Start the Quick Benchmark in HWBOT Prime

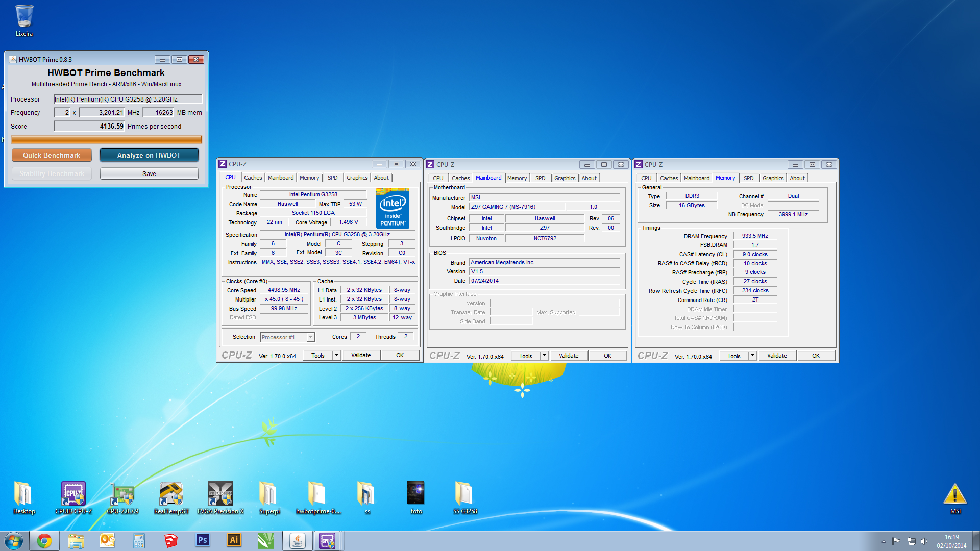coord(52,155)
